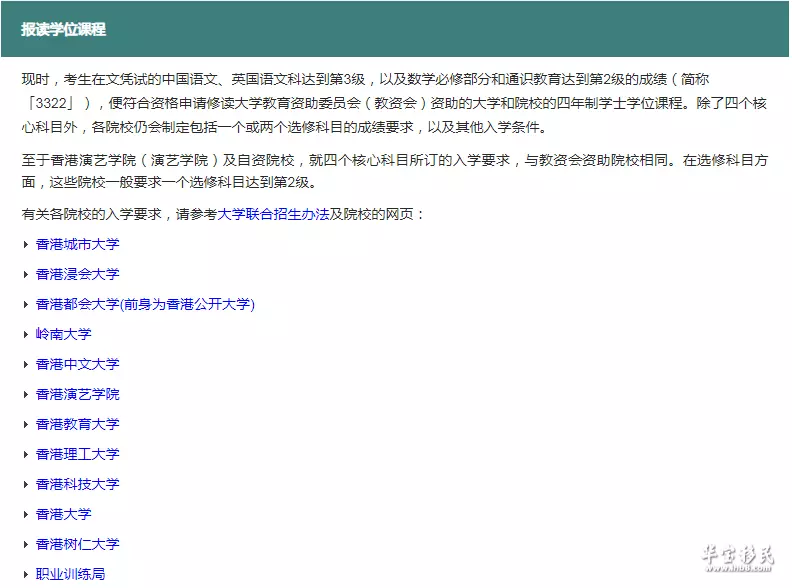
Task: Click the arrow bullet beside 香港教育大学
Action: [x=26, y=425]
